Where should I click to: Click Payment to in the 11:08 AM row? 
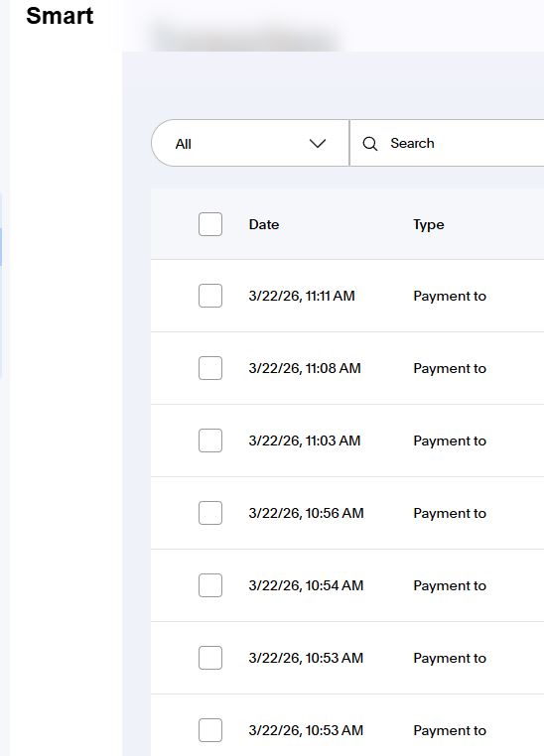[x=450, y=368]
